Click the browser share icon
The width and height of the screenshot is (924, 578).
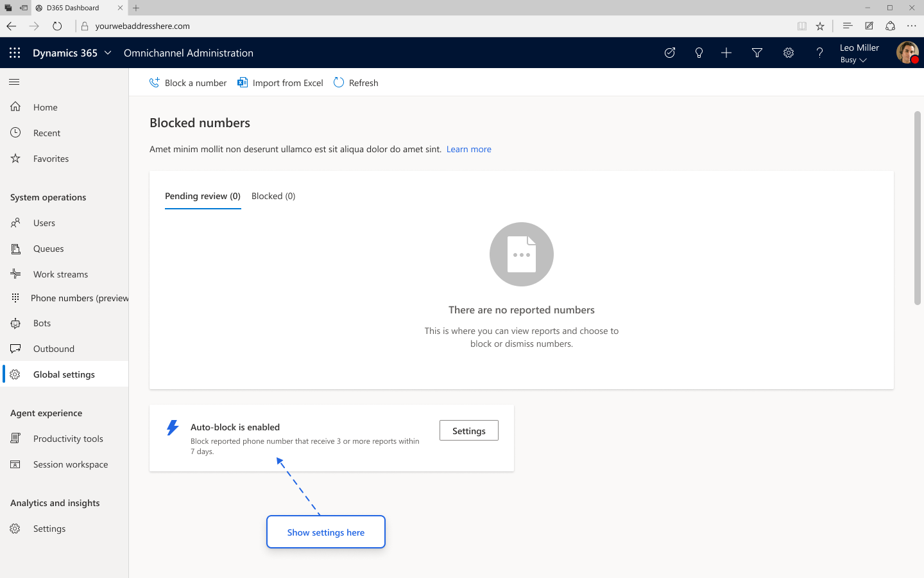click(890, 26)
